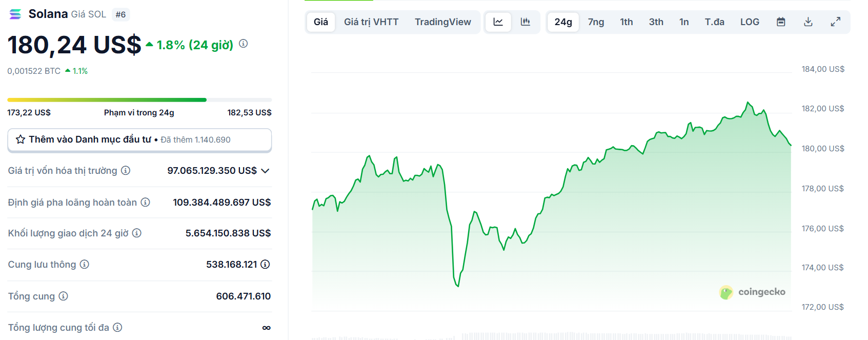Viewport: 868px width, 340px height.
Task: Show info for Định giá pha loãng hoàn toàn
Action: click(146, 202)
